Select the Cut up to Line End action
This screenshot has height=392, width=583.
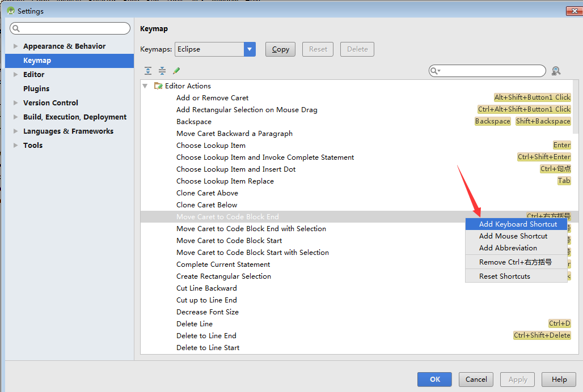206,300
